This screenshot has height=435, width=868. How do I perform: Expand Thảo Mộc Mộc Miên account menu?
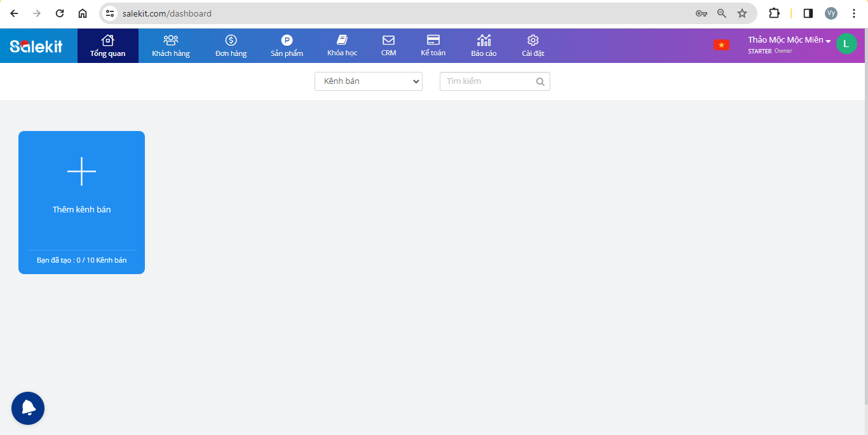789,40
